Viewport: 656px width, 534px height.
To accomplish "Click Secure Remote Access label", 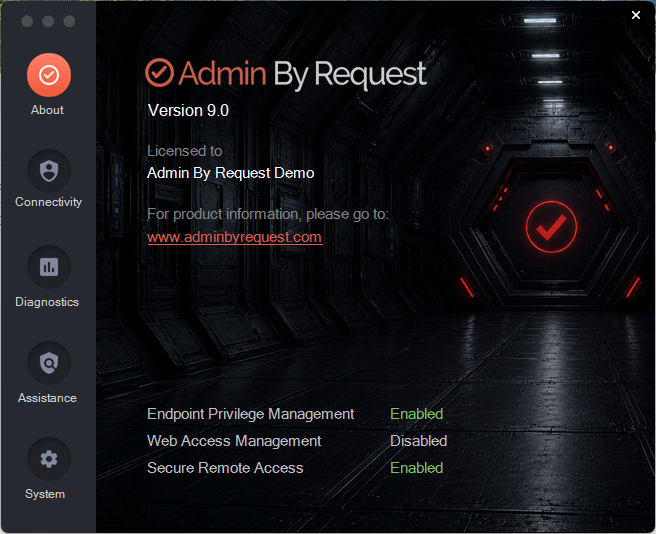I will [x=225, y=468].
